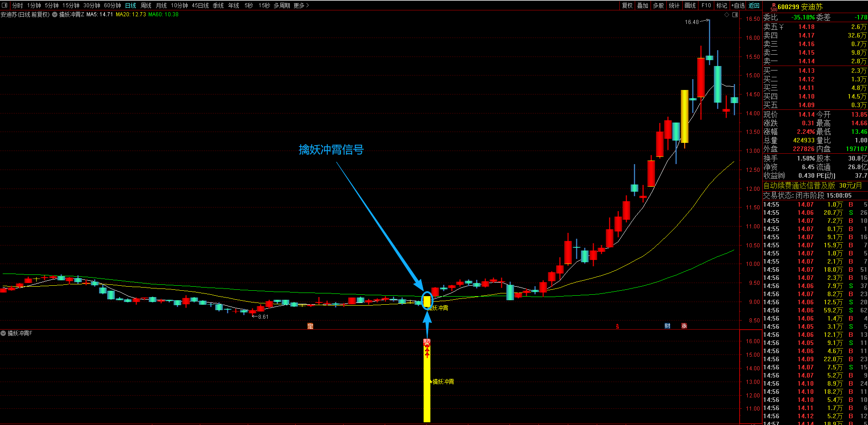Click the 买五 price 14.09
This screenshot has width=868, height=425.
pyautogui.click(x=807, y=105)
